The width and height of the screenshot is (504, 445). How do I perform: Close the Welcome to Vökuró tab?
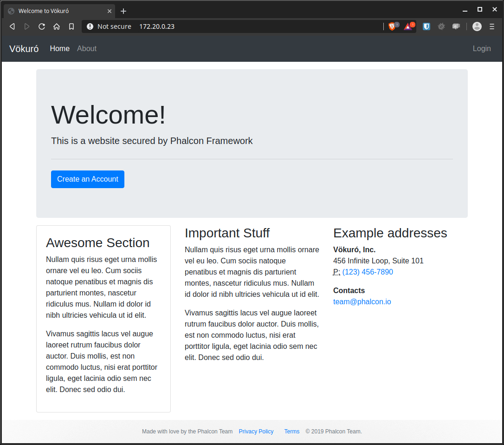click(110, 11)
